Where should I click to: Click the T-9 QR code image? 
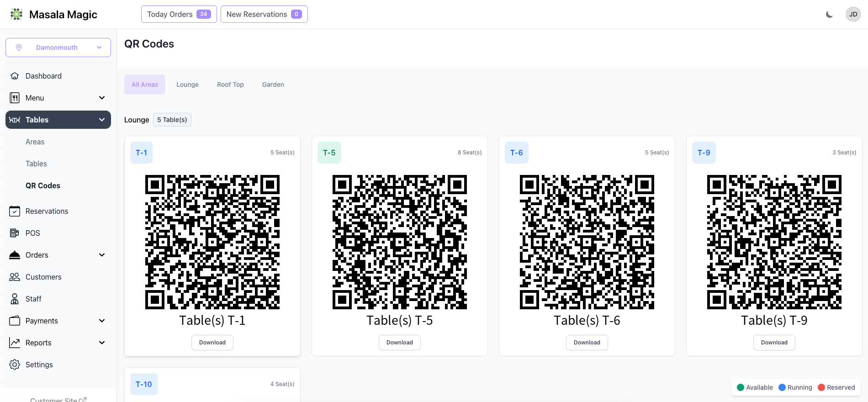(774, 242)
